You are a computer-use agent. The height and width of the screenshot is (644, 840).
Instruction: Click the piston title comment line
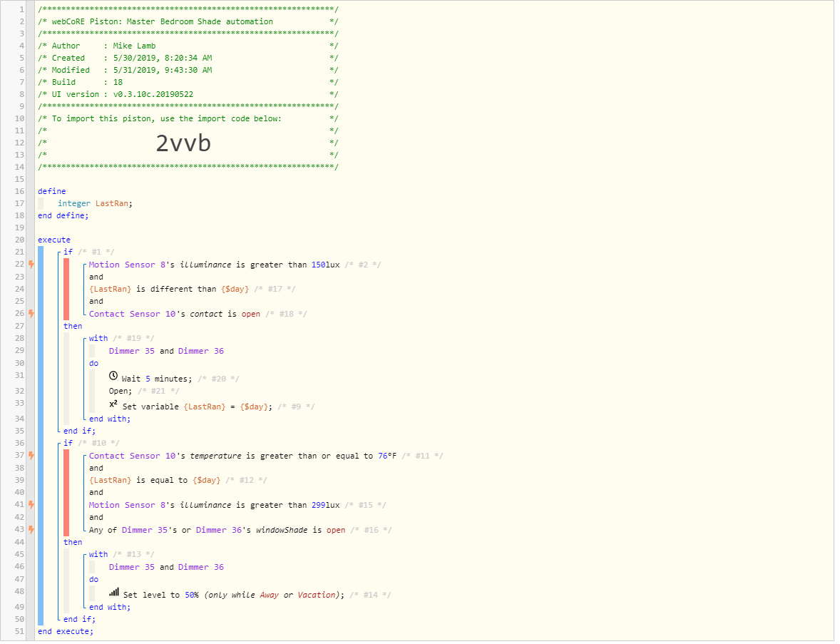pos(188,22)
